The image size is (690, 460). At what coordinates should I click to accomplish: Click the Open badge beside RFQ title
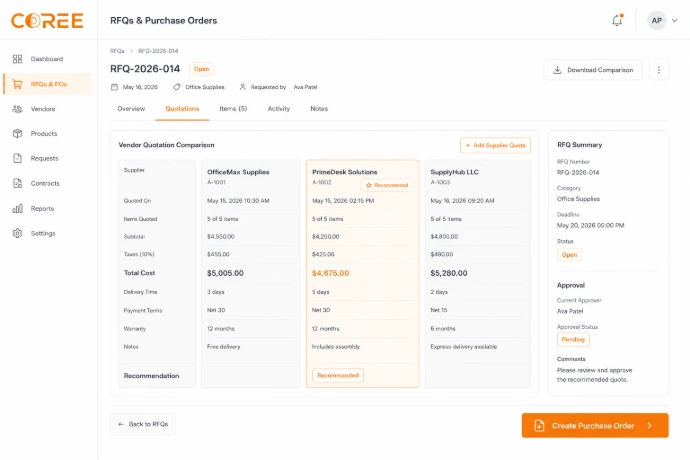202,69
